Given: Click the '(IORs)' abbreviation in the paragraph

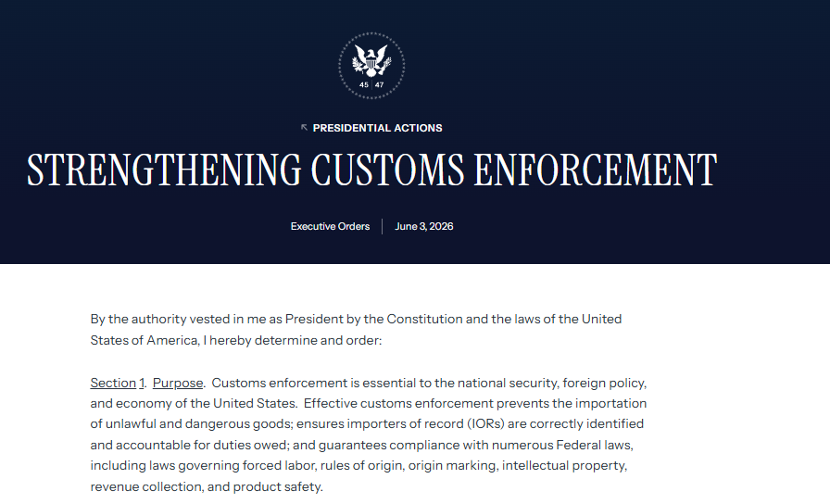Looking at the screenshot, I should pyautogui.click(x=485, y=424).
